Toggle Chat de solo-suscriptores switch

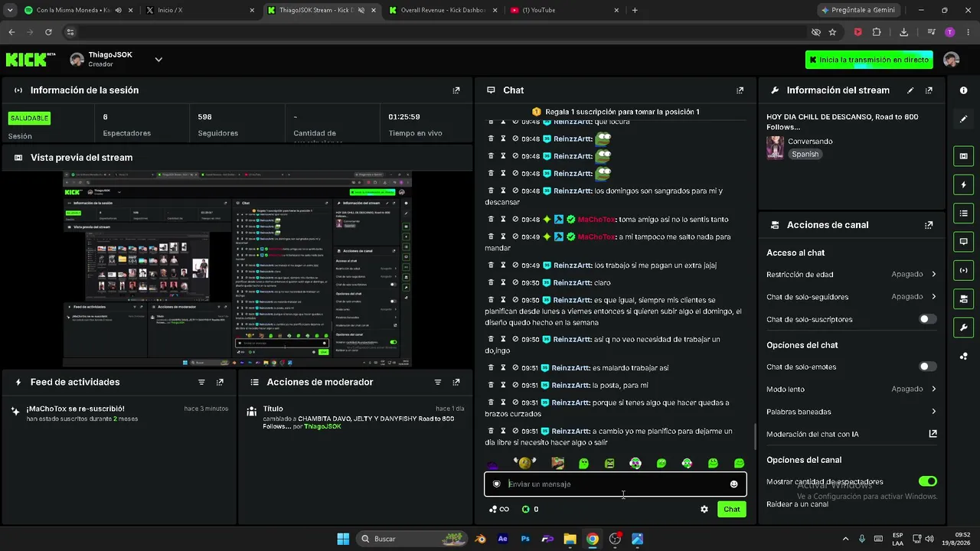(927, 319)
